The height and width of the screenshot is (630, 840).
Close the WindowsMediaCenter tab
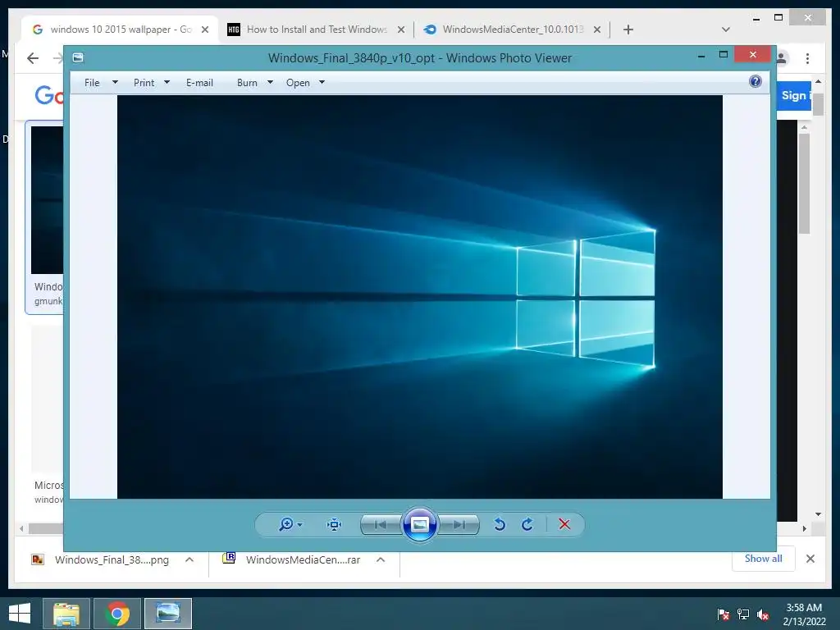pos(597,30)
